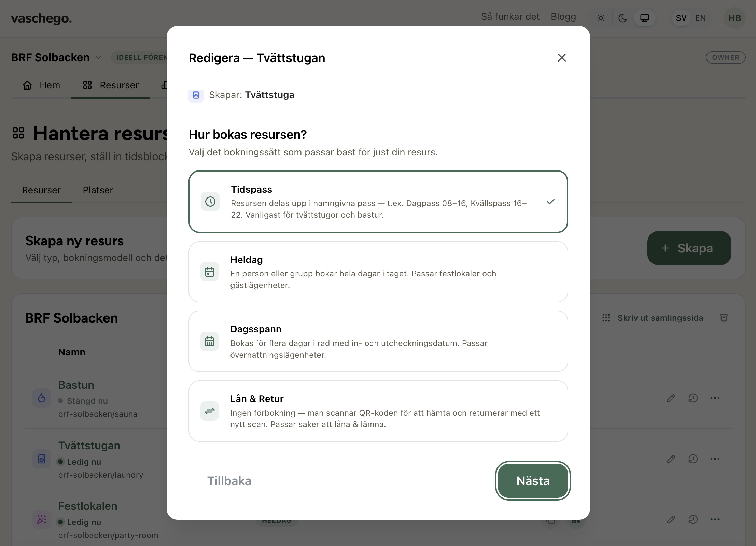Image resolution: width=756 pixels, height=546 pixels.
Task: Go back with the Tillbaka button
Action: coord(229,481)
